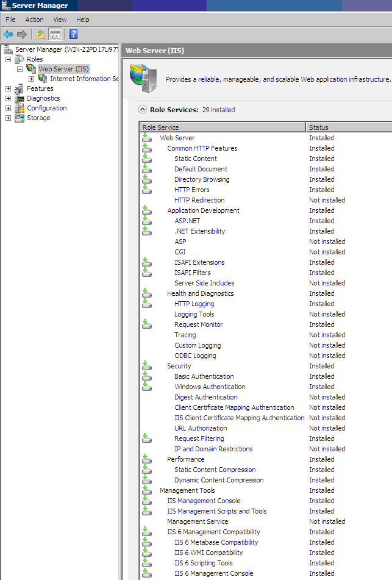Open the View menu
This screenshot has width=392, height=580.
(x=60, y=20)
